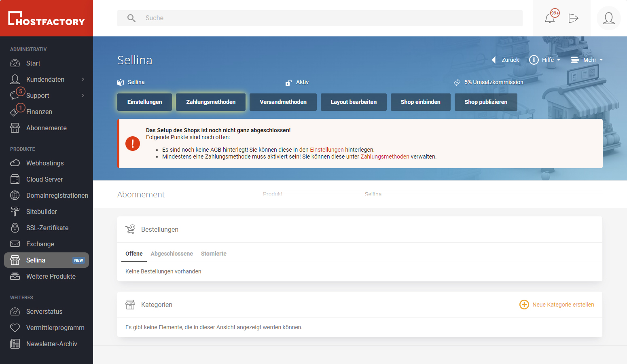Click the Shop einbinden button

pyautogui.click(x=421, y=102)
